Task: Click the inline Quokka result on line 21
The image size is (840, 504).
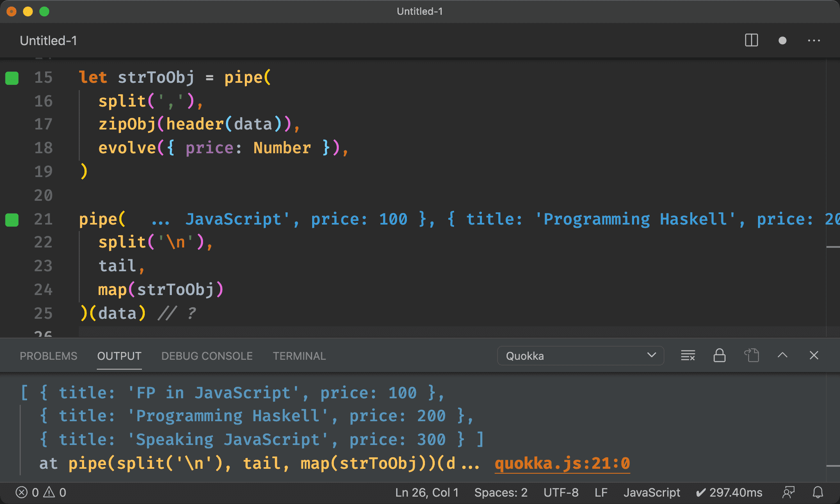Action: tap(495, 219)
